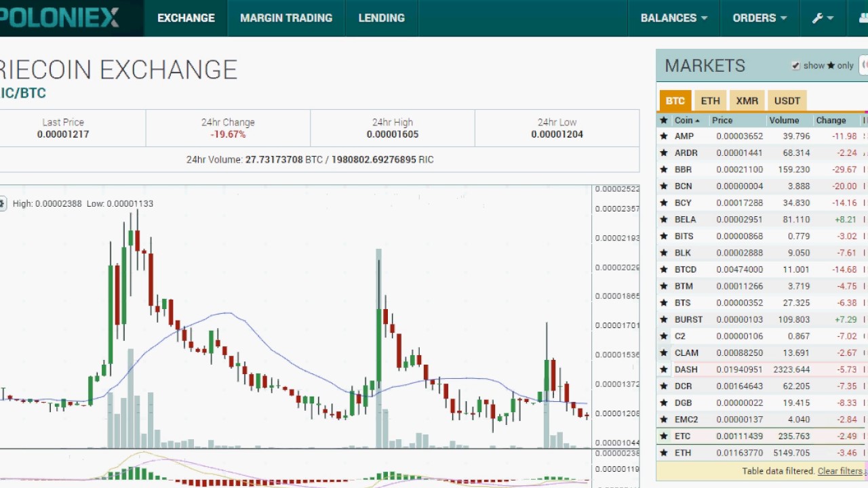Open the Orders dropdown

(759, 18)
